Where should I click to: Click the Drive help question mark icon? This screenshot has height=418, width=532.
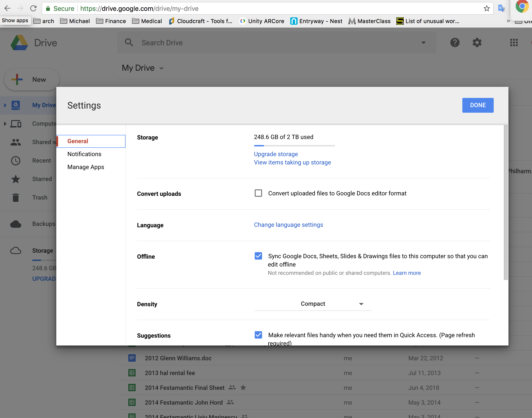[x=455, y=42]
